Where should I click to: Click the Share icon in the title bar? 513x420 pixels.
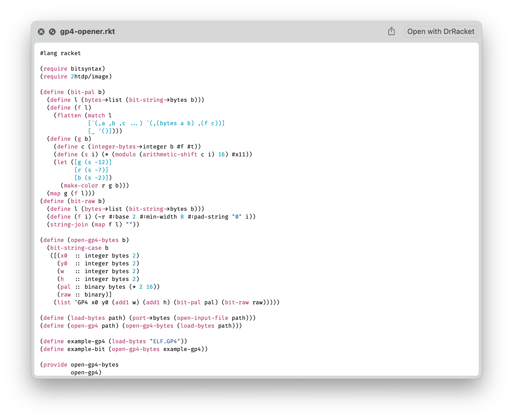tap(391, 31)
